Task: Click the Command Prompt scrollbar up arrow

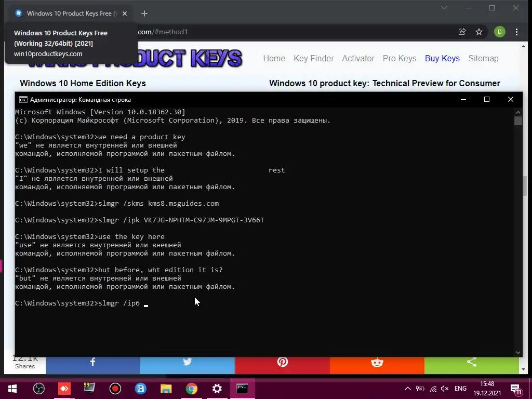Action: [518, 112]
